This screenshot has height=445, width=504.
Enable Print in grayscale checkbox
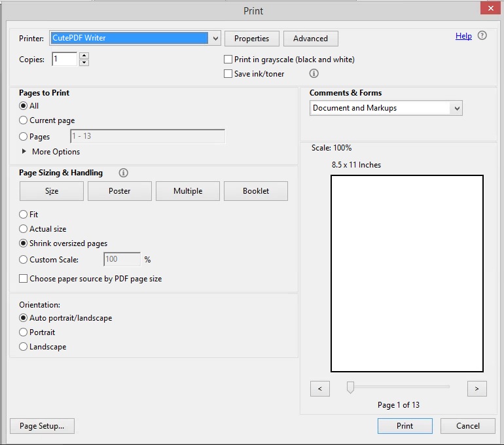point(228,60)
